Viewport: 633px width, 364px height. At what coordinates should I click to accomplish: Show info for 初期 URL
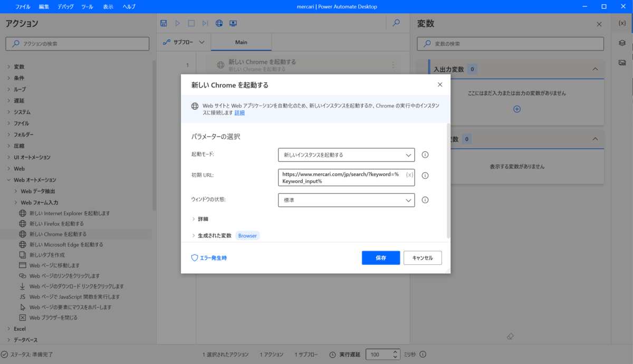point(425,176)
